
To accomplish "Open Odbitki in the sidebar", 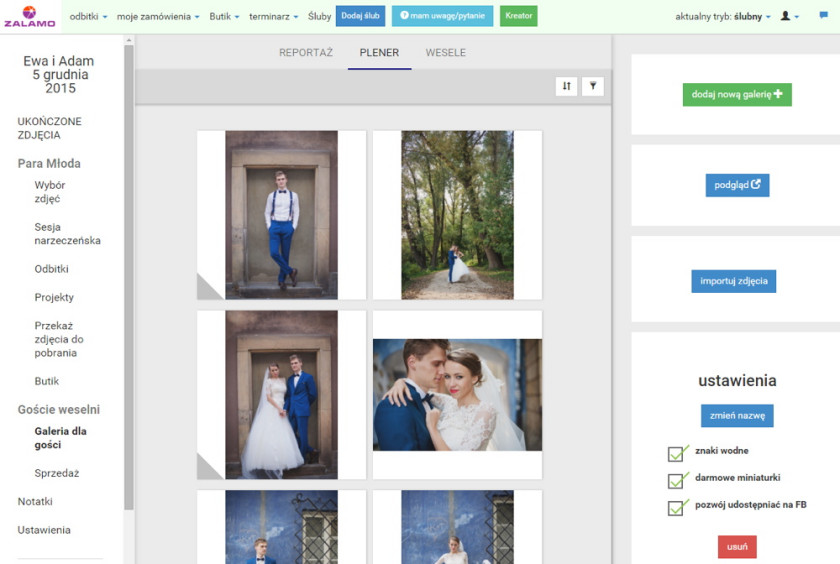I will [51, 269].
